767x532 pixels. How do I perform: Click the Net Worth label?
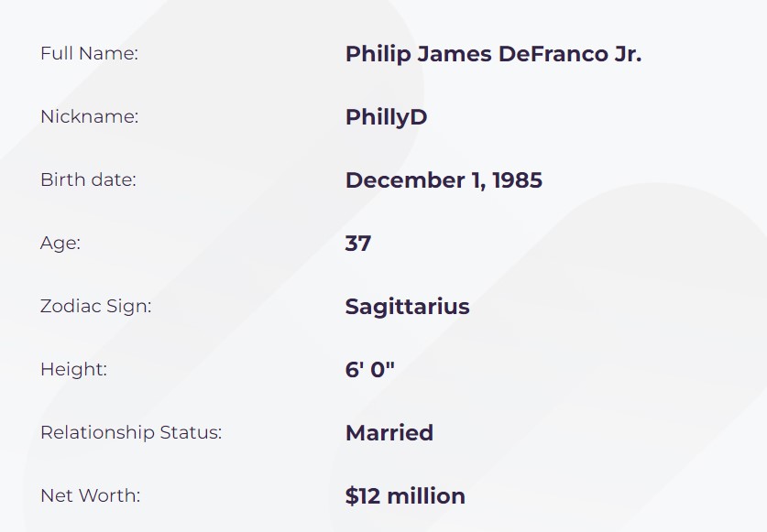(x=90, y=495)
